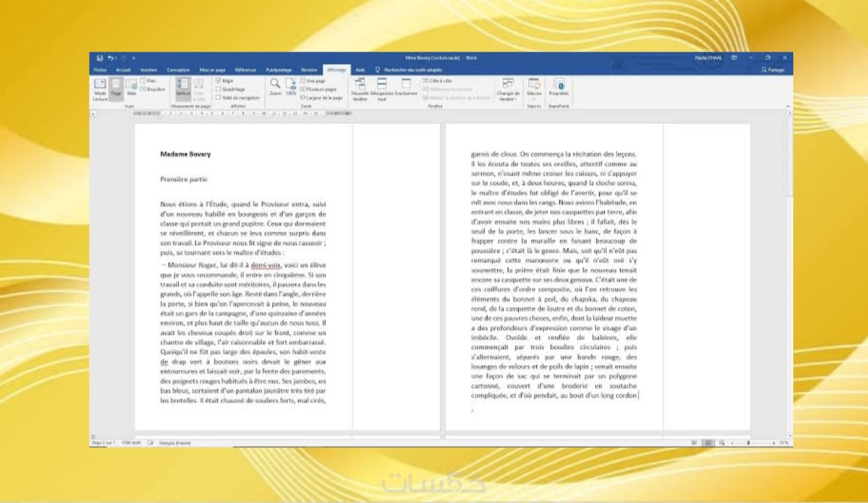Click the zoom slider handle in status bar
Viewport: 868px width, 503px height.
pyautogui.click(x=749, y=443)
